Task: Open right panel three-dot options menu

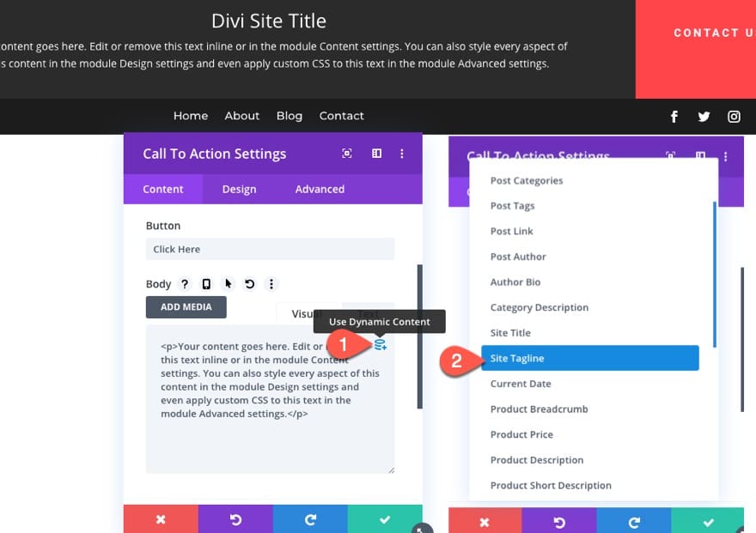Action: point(725,156)
